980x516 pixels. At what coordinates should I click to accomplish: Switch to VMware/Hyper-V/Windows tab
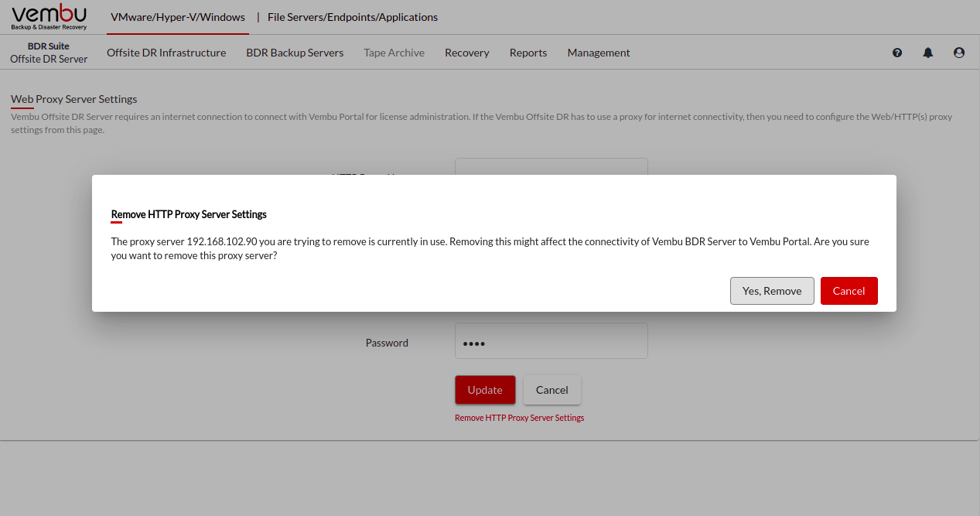(178, 17)
